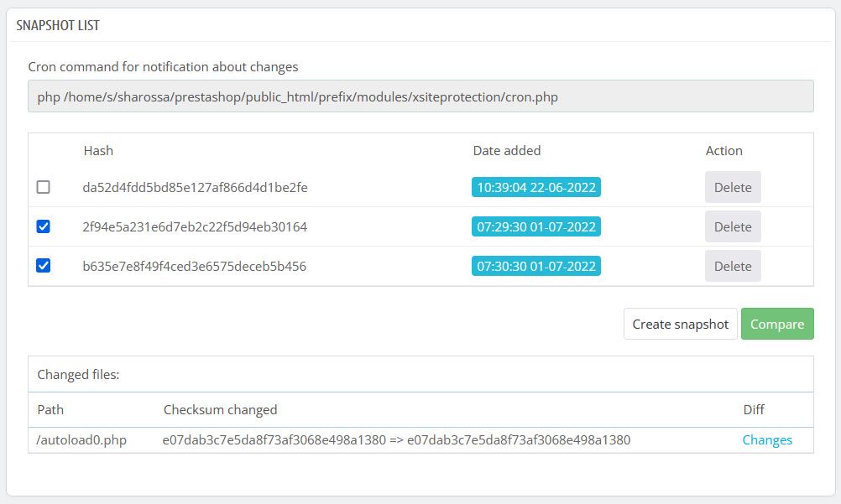Click the checksum changed value for autoload0.php
841x504 pixels.
pyautogui.click(x=396, y=439)
